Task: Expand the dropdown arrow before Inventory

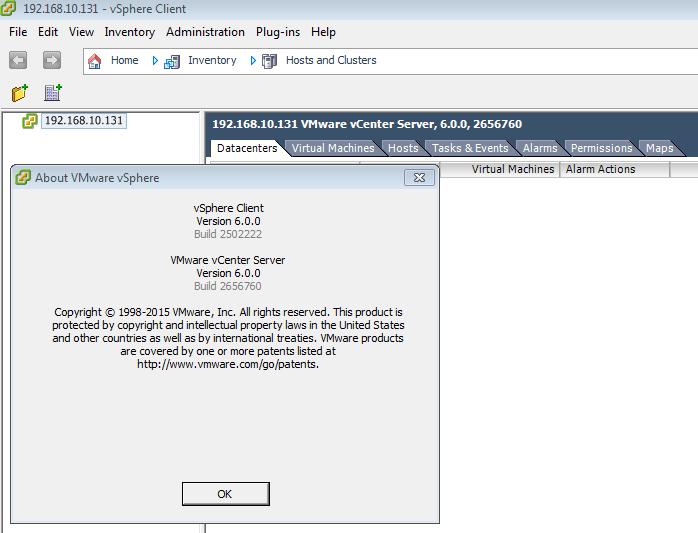Action: coord(155,61)
